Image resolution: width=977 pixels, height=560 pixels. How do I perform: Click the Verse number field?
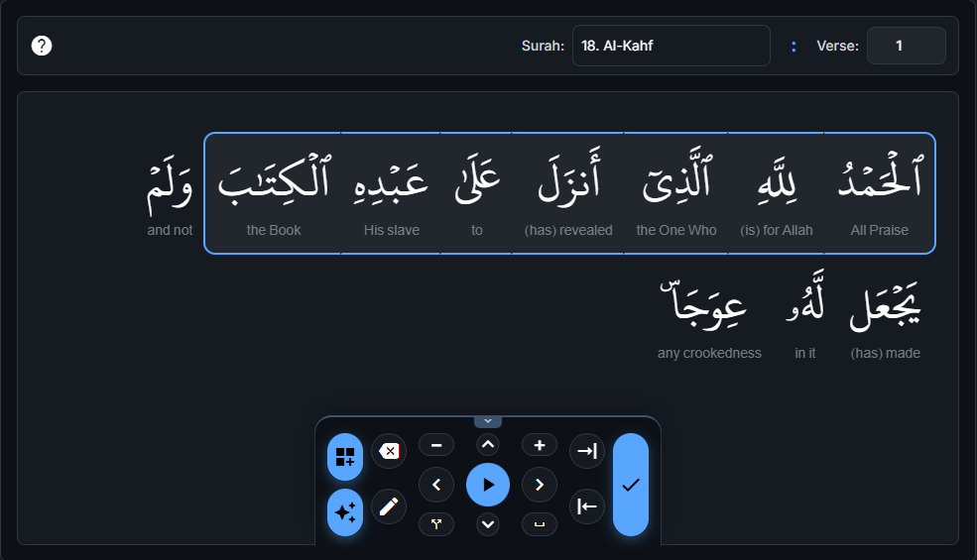click(906, 46)
